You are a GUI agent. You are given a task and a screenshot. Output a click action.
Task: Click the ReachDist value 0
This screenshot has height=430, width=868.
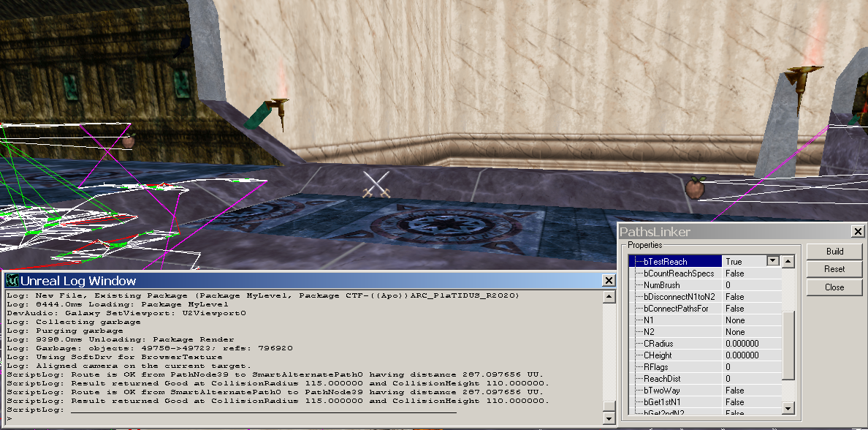click(728, 379)
